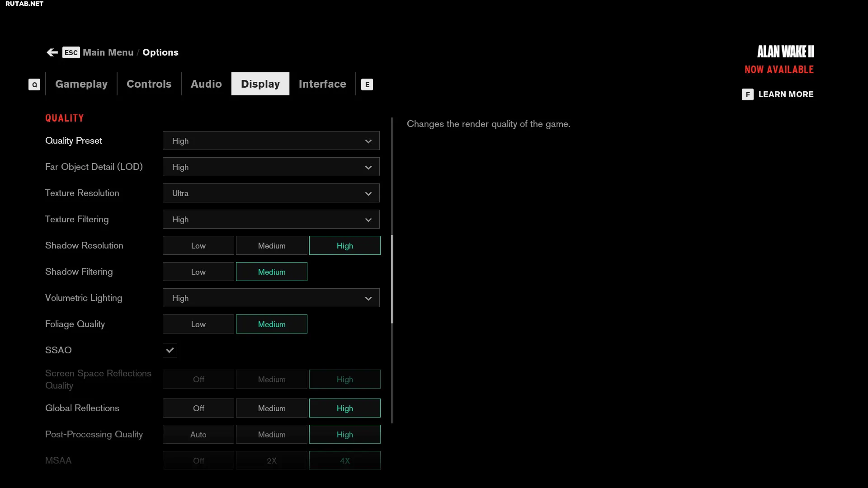This screenshot has width=868, height=488.
Task: Select the Display tab
Action: pos(260,84)
